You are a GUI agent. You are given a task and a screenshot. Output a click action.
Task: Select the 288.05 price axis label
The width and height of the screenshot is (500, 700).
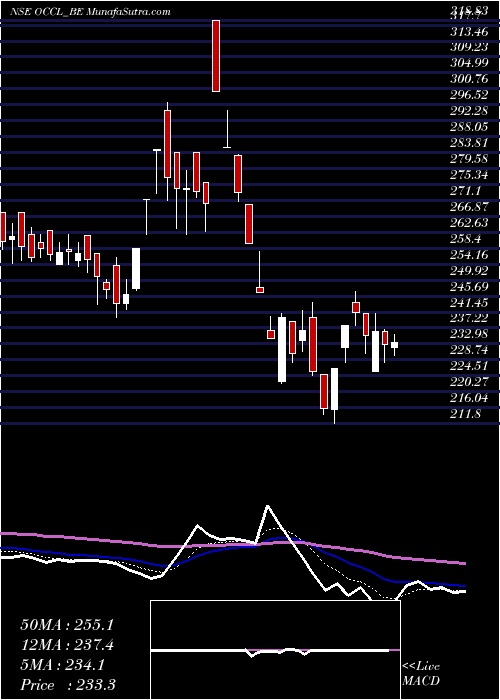click(469, 127)
